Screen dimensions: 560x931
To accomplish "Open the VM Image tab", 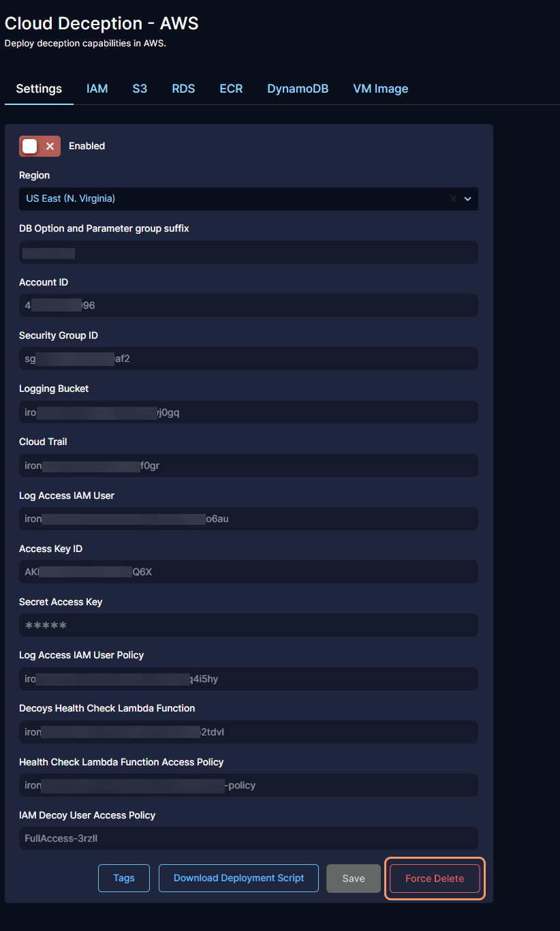I will pos(380,89).
